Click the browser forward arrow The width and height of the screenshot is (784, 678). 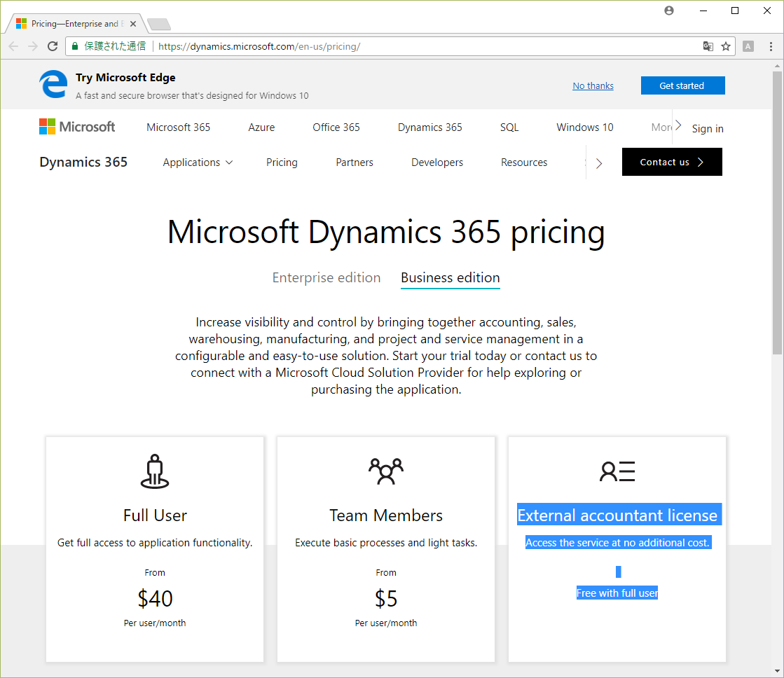click(33, 46)
